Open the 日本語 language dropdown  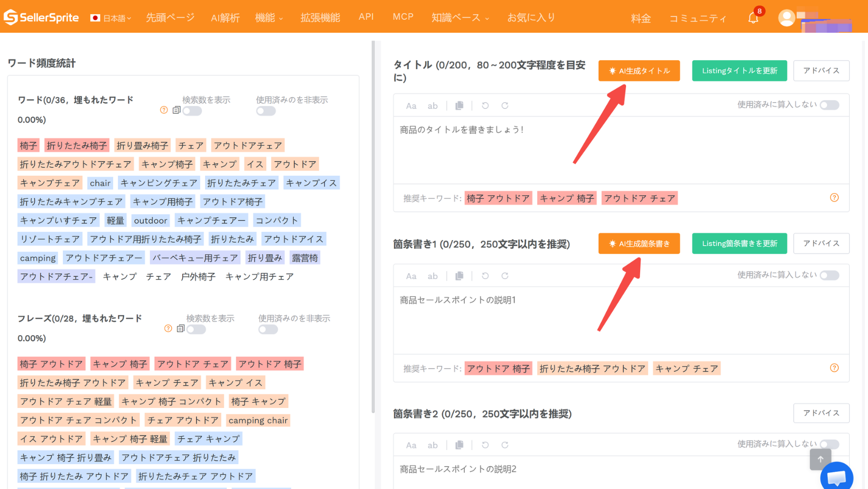tap(111, 18)
